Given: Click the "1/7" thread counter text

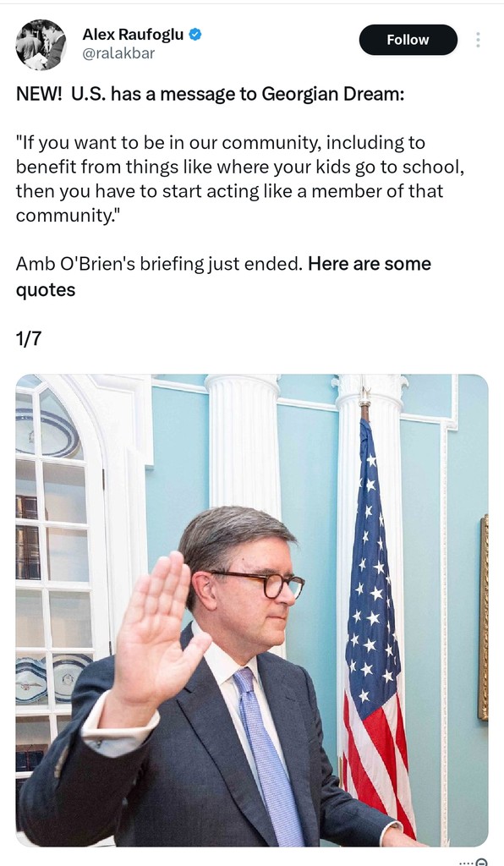Looking at the screenshot, I should coord(29,338).
